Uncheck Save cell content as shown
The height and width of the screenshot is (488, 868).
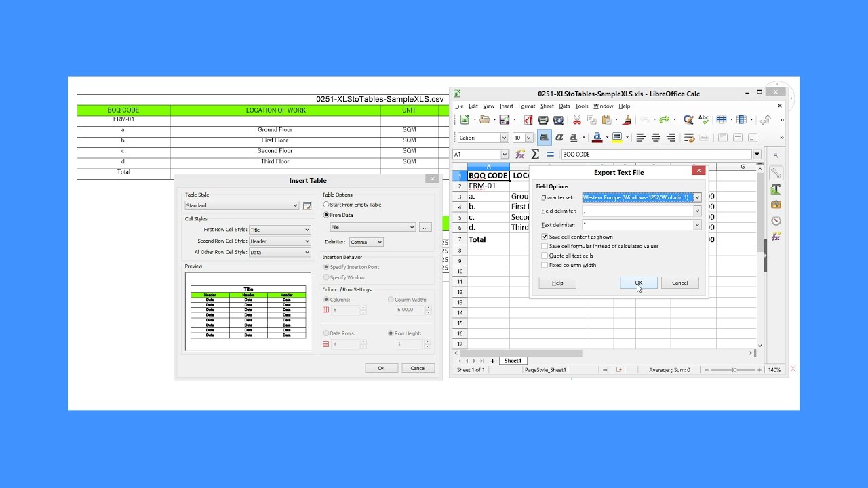545,237
